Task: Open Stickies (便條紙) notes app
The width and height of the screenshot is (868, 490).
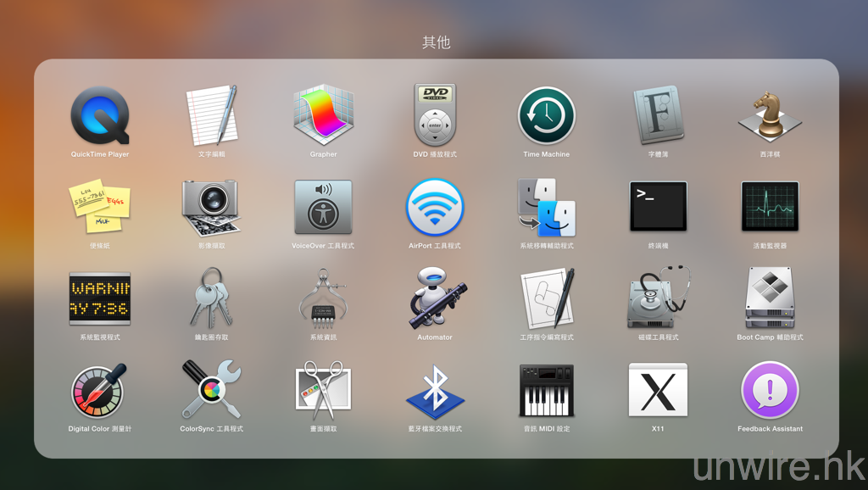Action: [100, 207]
